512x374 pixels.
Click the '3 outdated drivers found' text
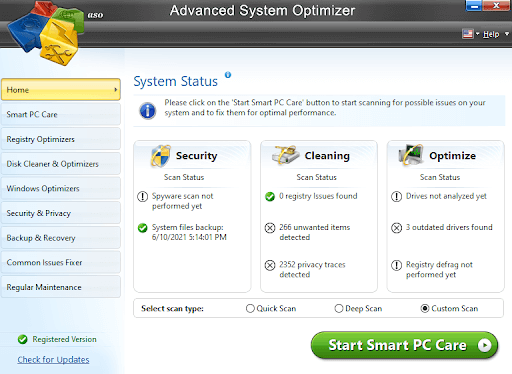(449, 227)
